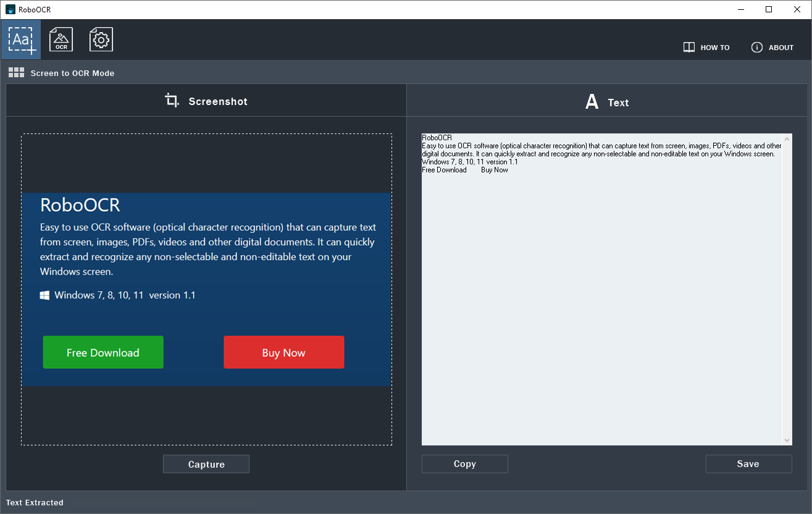Click the 'Free Download Buy Now' output line
Viewport: 812px width, 514px height.
[465, 170]
